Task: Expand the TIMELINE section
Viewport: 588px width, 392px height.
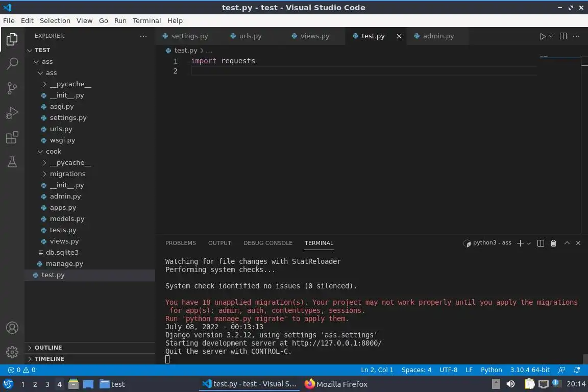Action: click(x=90, y=359)
